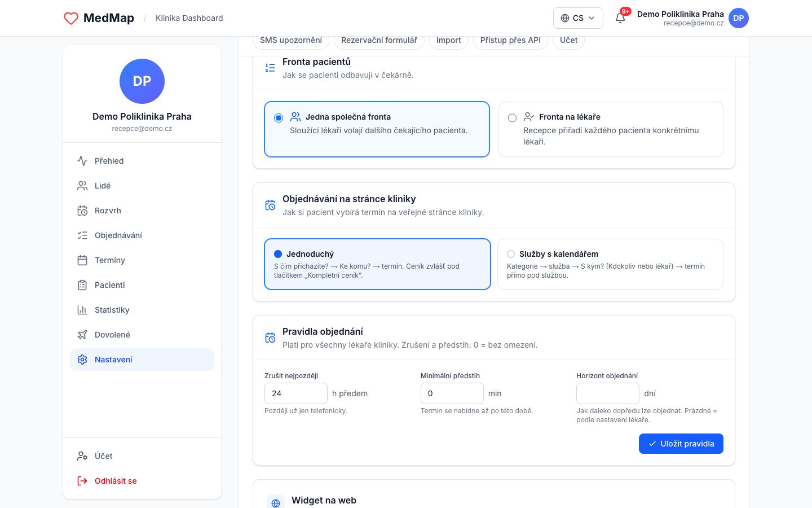Click the Demo Poliklinika Praha name in header
The image size is (812, 508).
(681, 14)
